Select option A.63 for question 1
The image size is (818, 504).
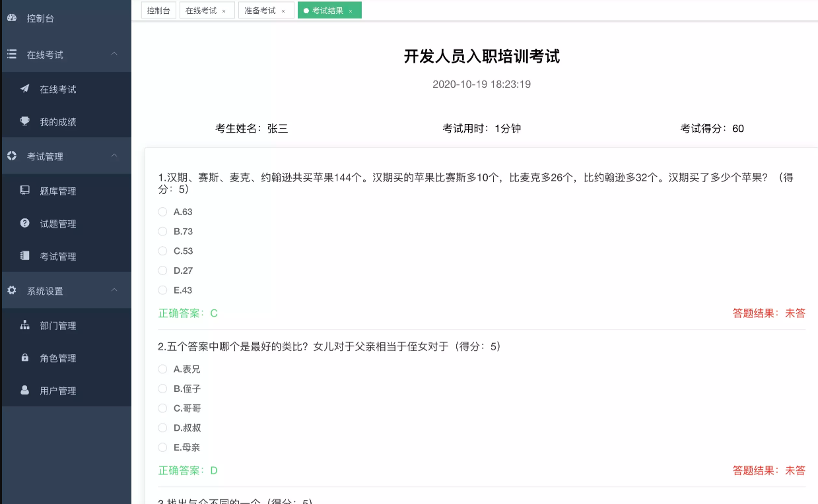162,212
